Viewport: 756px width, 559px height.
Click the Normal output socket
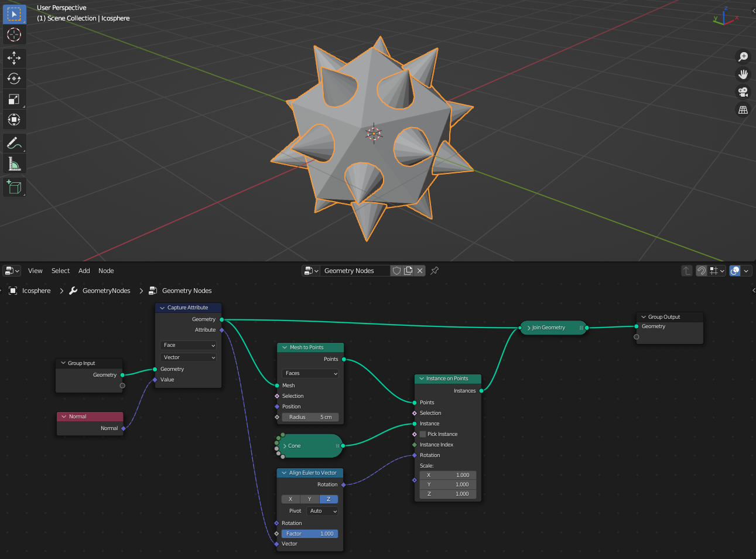(x=124, y=428)
